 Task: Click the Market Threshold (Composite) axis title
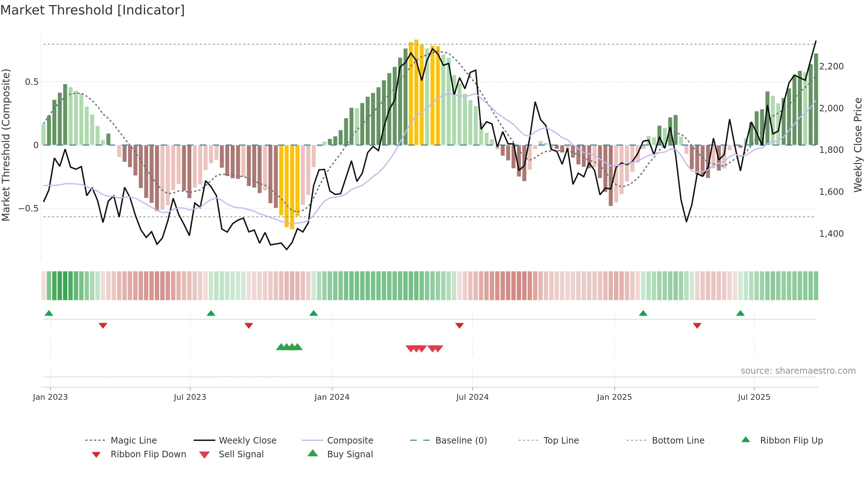click(x=6, y=145)
